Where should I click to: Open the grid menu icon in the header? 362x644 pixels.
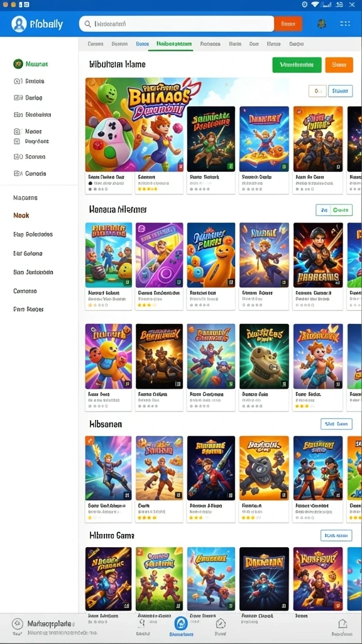pos(345,24)
